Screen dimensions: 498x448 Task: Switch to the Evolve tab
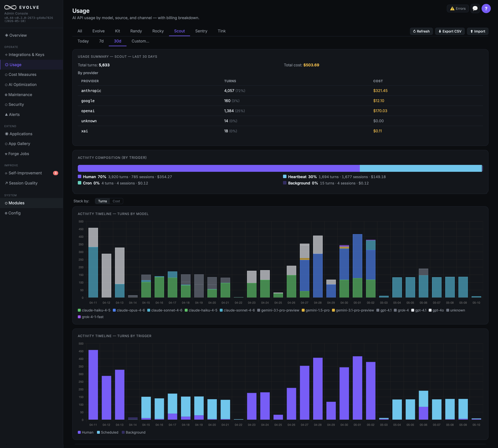pos(99,31)
